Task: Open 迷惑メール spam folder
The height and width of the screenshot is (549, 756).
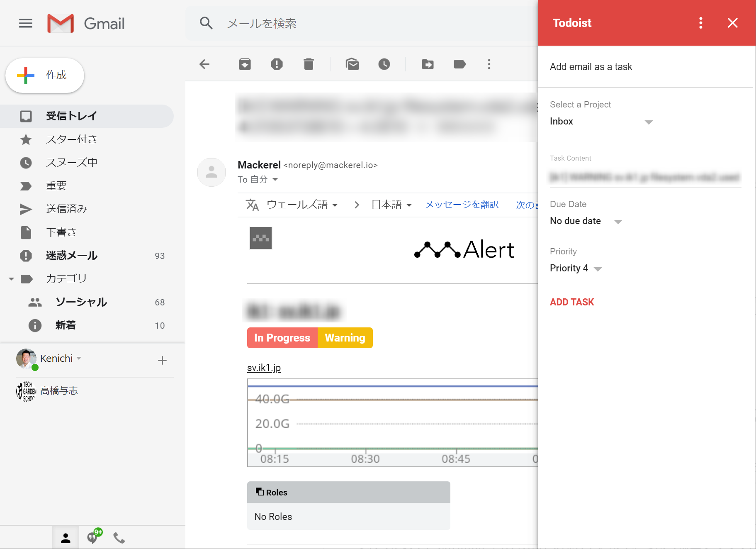Action: point(87,256)
